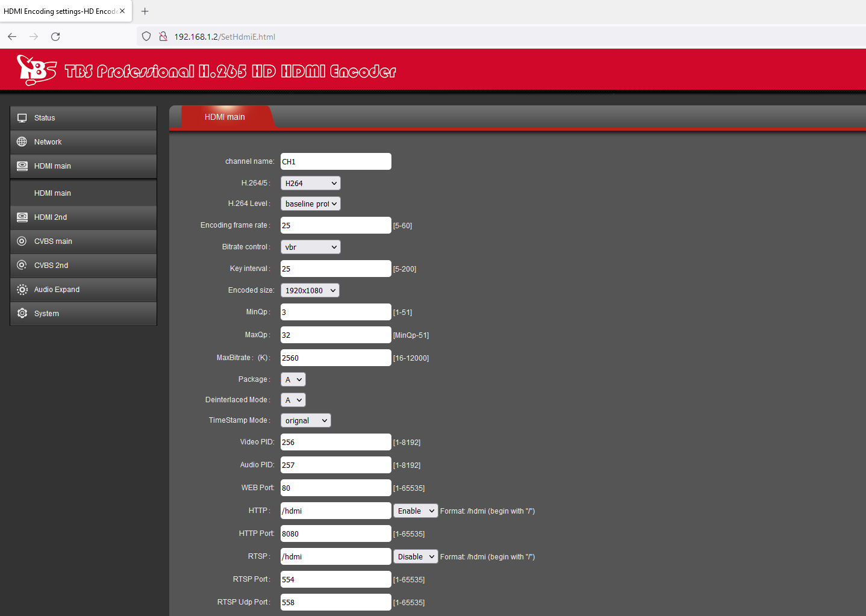Click the CVBS 2nd circle icon
The width and height of the screenshot is (866, 616).
click(22, 266)
